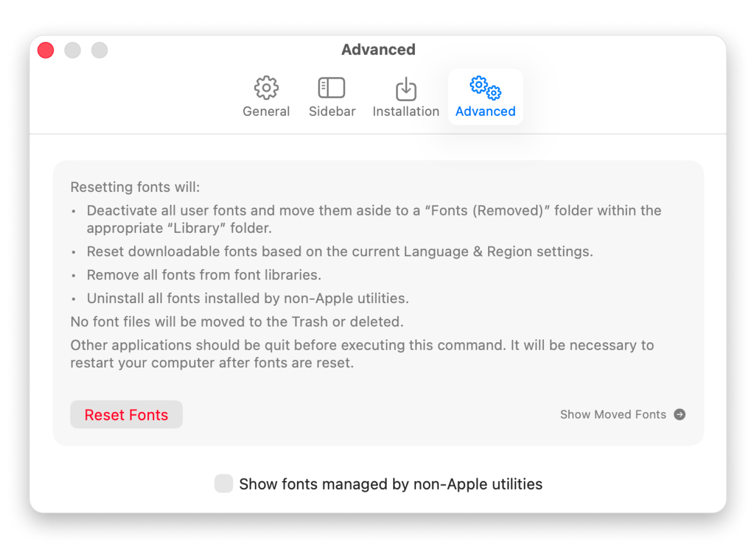Select the Advanced double-gear icon

tap(485, 89)
